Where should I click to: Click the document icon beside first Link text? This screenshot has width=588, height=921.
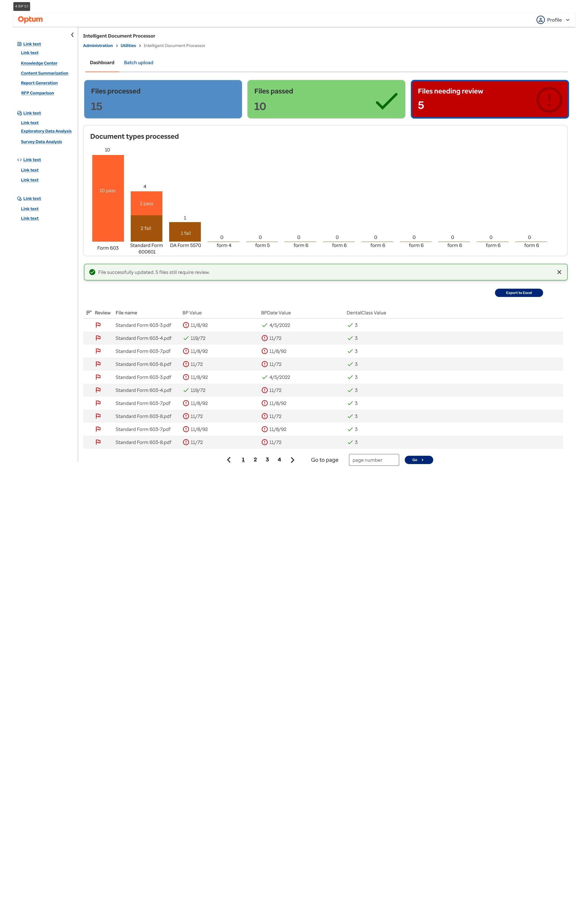19,44
